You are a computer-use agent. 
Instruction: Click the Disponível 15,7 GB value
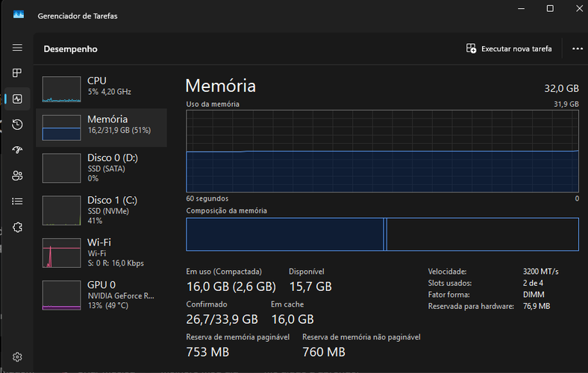(x=310, y=286)
